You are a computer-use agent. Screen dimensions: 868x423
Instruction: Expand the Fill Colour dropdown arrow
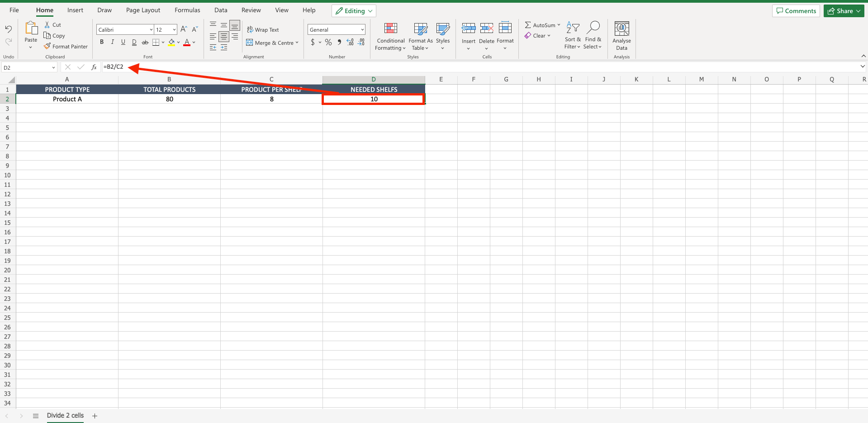click(178, 43)
